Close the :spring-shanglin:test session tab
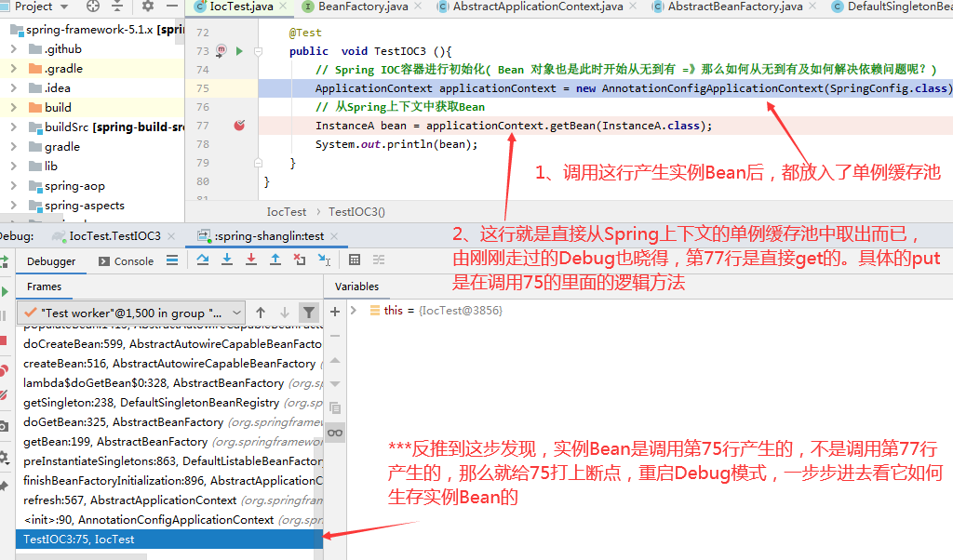Viewport: 953px width, 560px height. tap(334, 235)
